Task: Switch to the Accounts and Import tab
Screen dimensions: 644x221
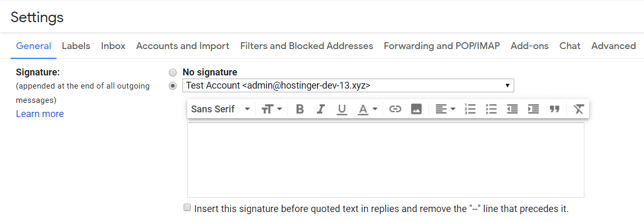Action: tap(182, 46)
